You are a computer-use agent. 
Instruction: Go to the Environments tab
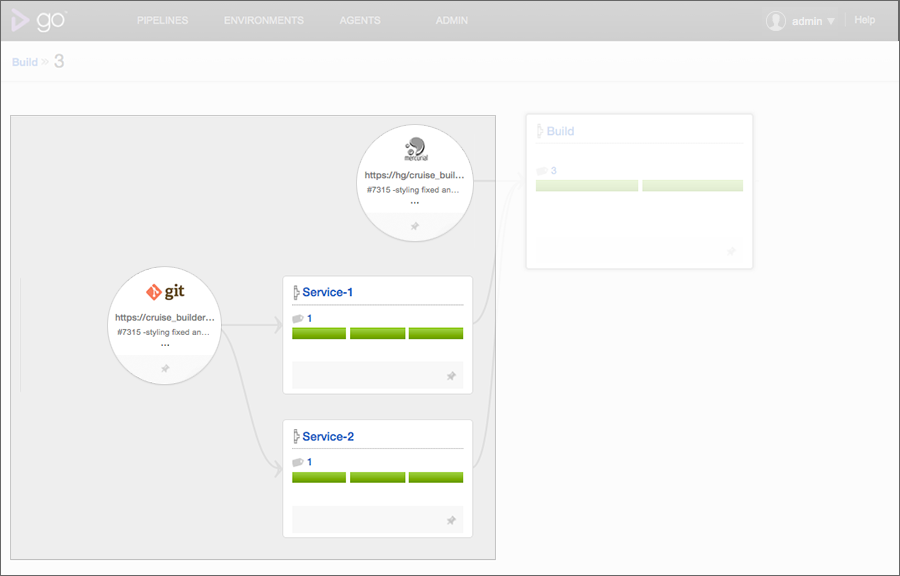click(x=264, y=21)
